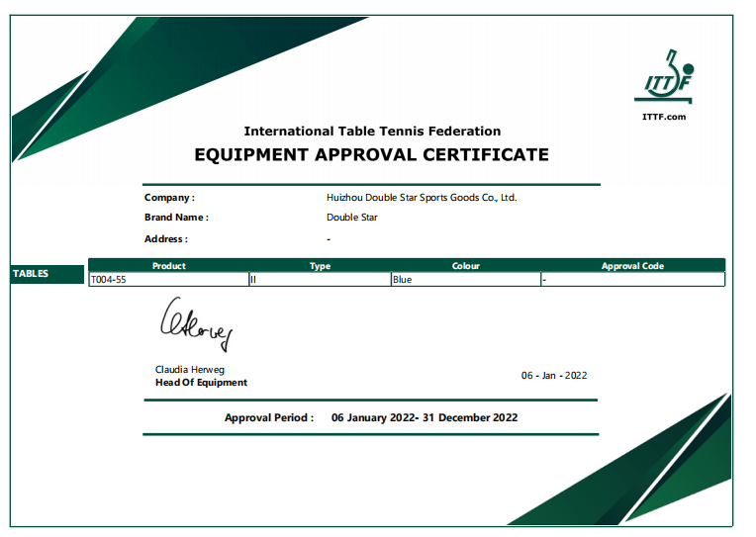The height and width of the screenshot is (537, 756).
Task: Click the 'Approval Period :' label
Action: [269, 418]
